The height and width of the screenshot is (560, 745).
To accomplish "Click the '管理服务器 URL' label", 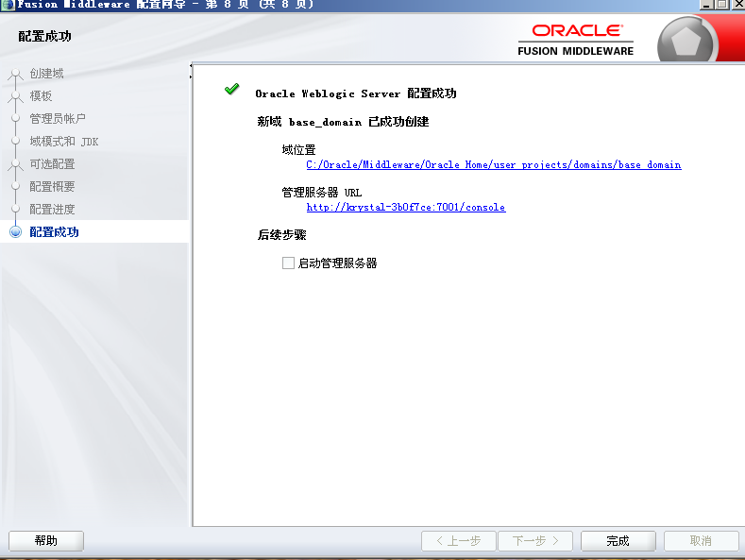I will 322,193.
